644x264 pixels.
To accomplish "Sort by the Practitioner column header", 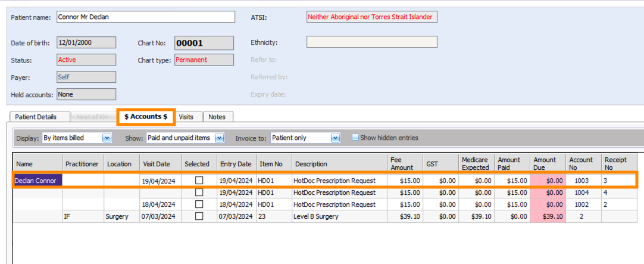I will (x=83, y=164).
